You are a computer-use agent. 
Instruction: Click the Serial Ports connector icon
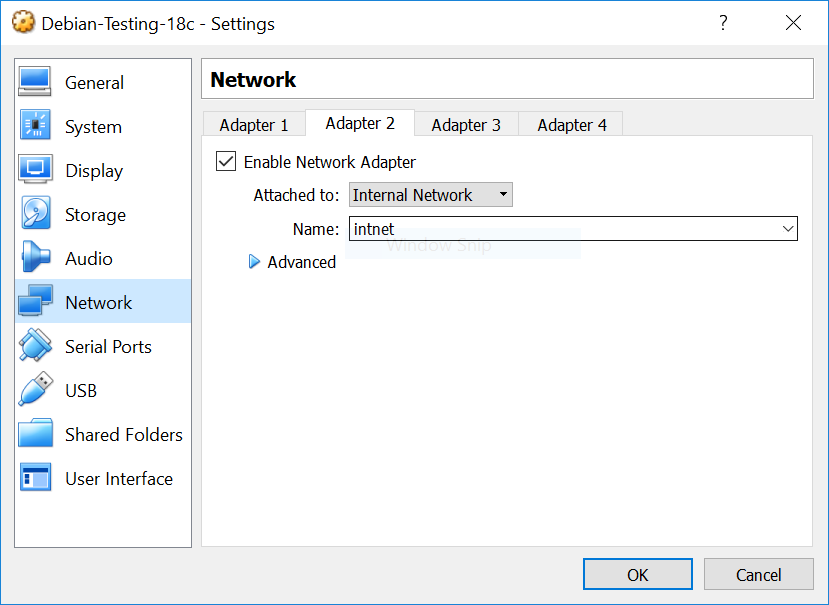[x=35, y=346]
